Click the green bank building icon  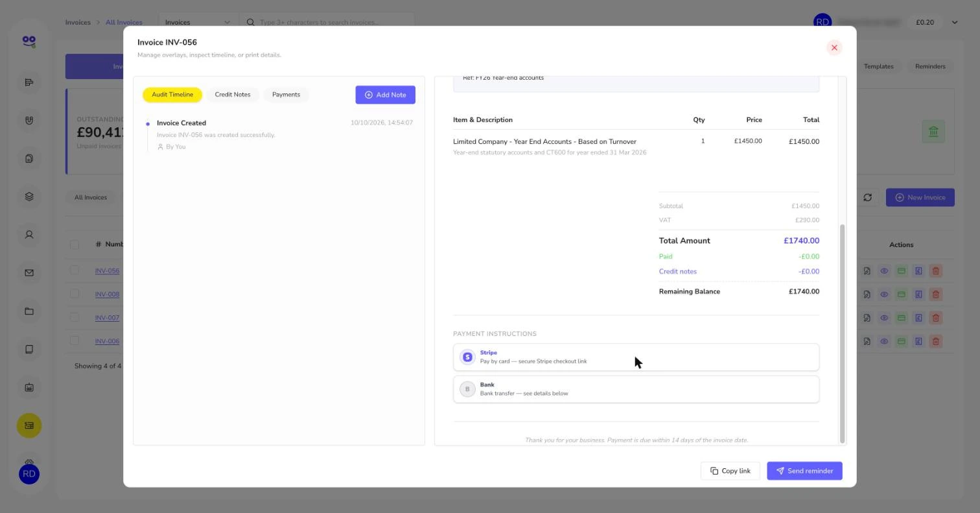click(x=933, y=132)
